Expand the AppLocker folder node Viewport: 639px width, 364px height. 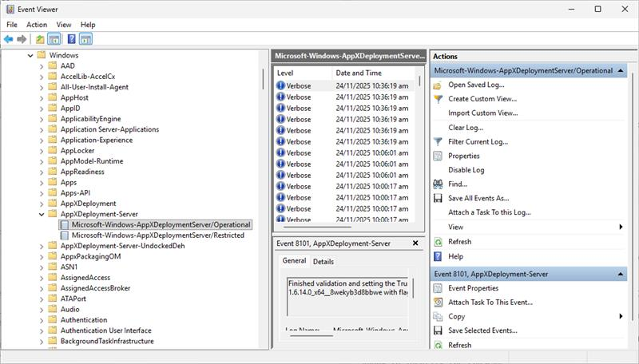point(42,151)
